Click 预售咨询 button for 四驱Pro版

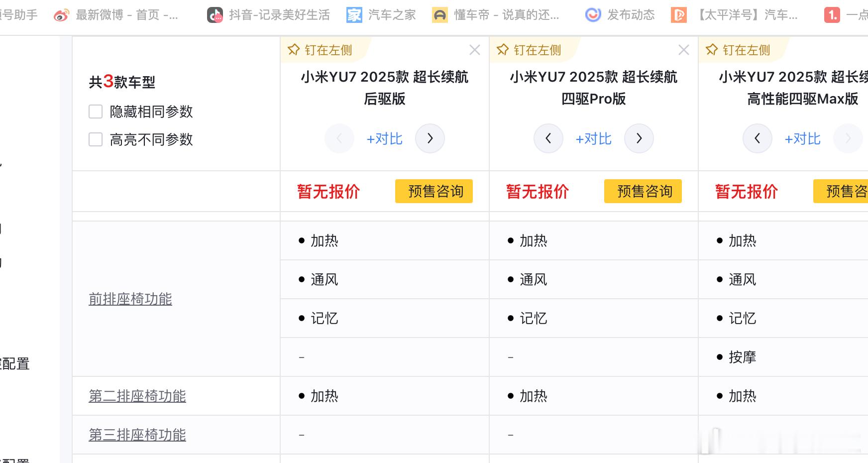click(643, 191)
